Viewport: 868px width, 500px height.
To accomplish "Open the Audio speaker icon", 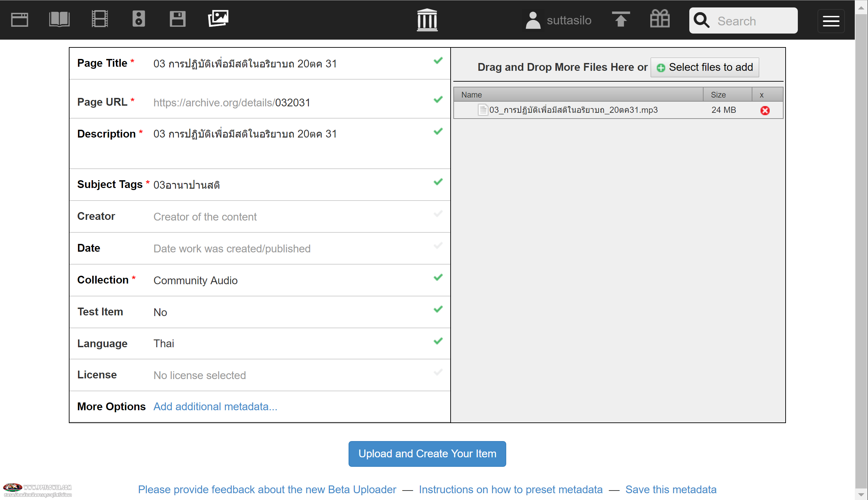I will [138, 19].
